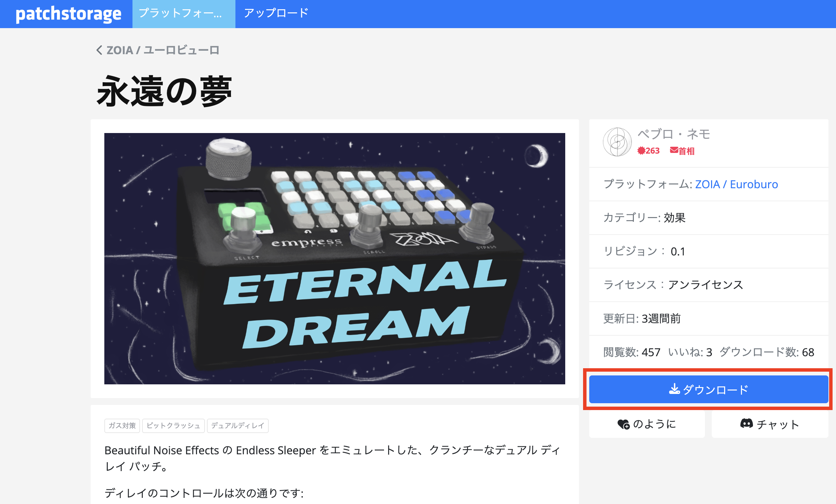This screenshot has height=504, width=836.
Task: Click the heart-plus icon
Action: (623, 424)
